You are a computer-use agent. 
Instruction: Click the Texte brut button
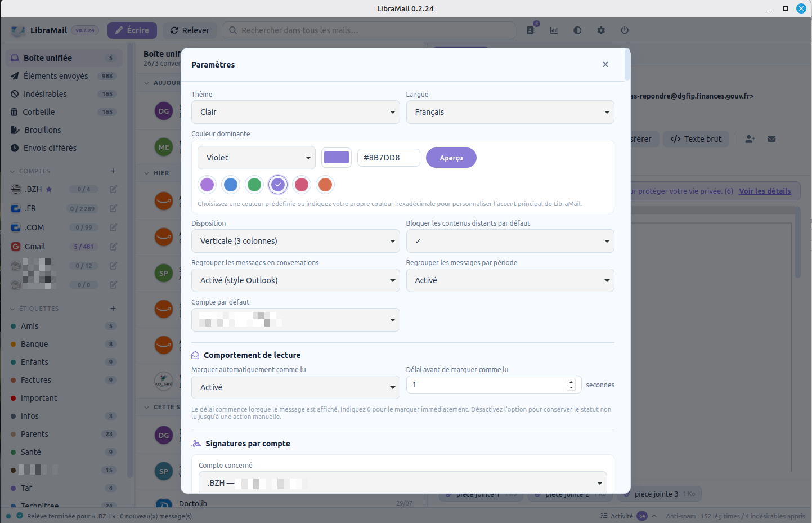pos(696,139)
